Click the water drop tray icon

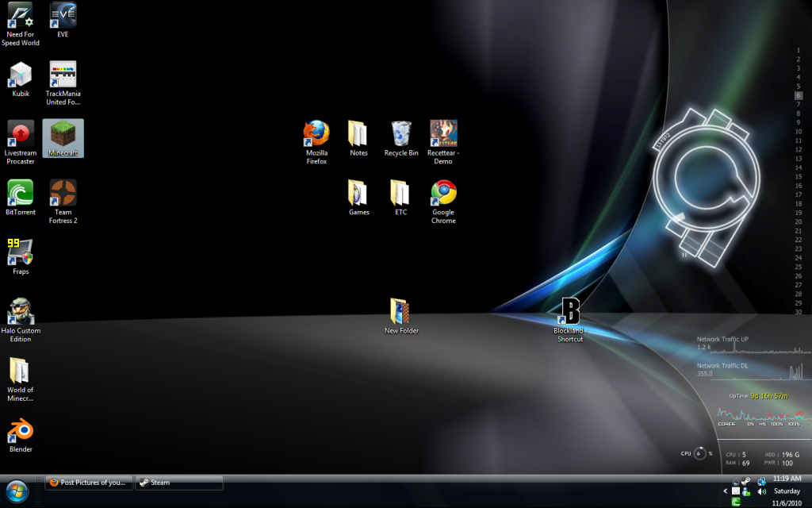(736, 482)
